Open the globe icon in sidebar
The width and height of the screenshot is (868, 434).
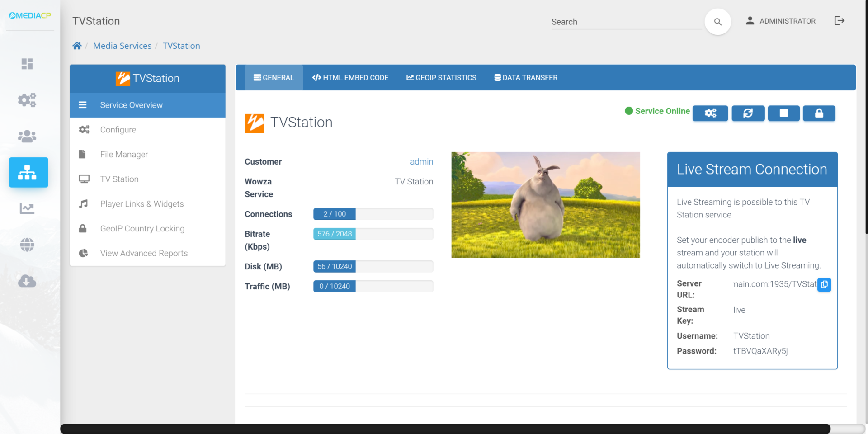(x=27, y=245)
